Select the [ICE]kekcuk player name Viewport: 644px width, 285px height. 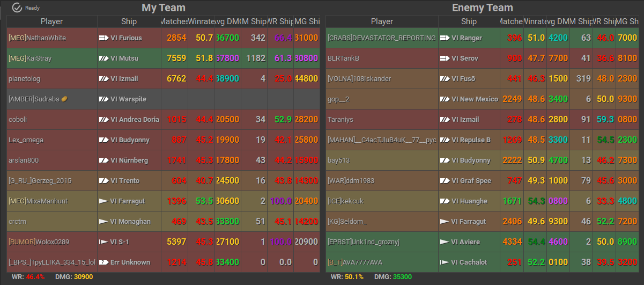point(345,201)
